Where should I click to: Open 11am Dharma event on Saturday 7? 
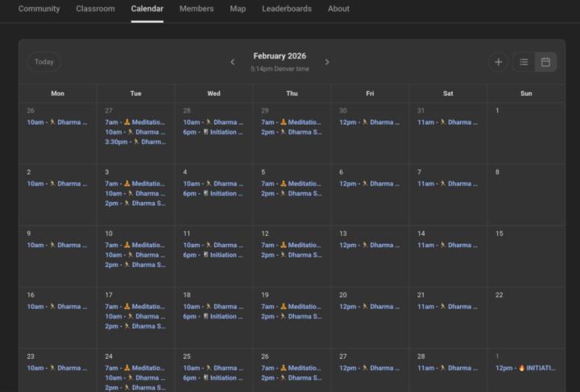pos(448,184)
